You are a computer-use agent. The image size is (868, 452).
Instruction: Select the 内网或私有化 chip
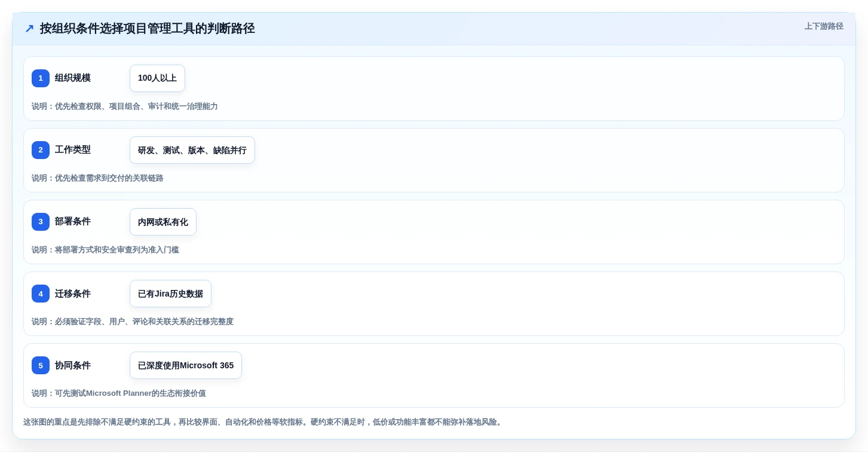click(x=163, y=222)
